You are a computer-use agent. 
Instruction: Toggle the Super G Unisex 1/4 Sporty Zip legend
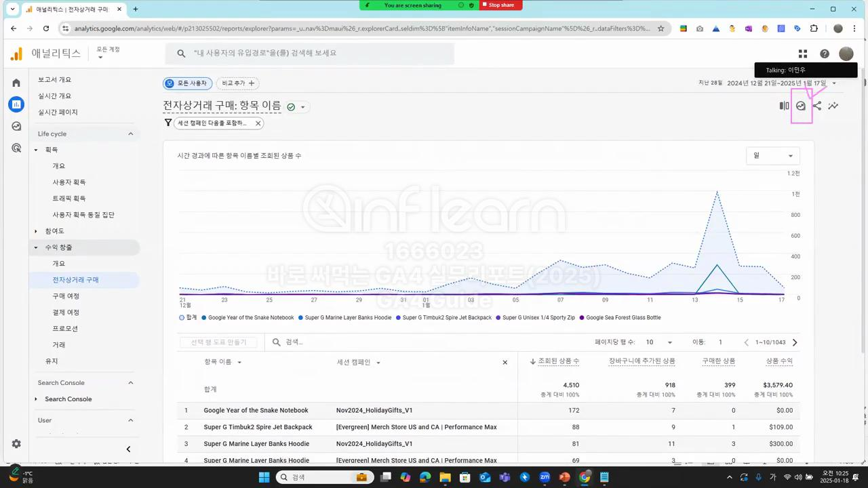[535, 317]
